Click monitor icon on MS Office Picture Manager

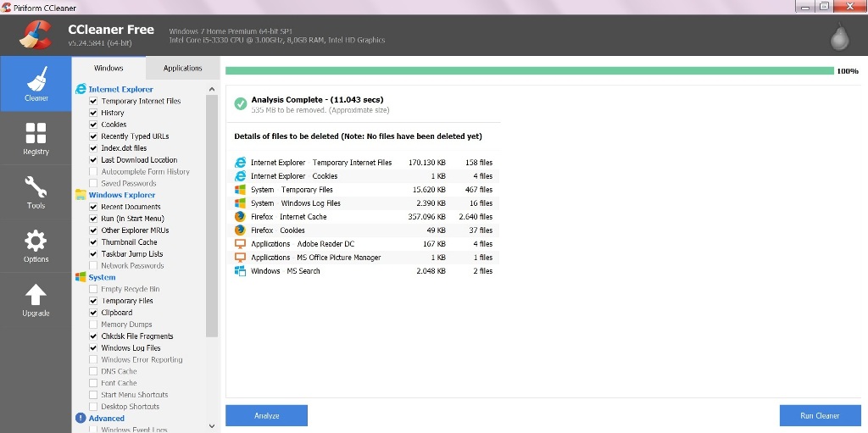[240, 258]
